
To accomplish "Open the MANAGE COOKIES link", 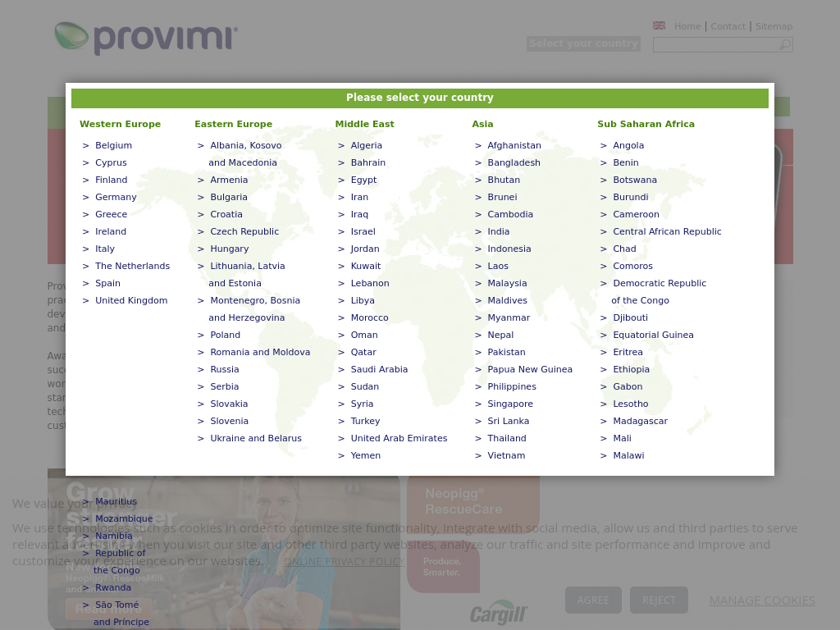I will (x=761, y=600).
